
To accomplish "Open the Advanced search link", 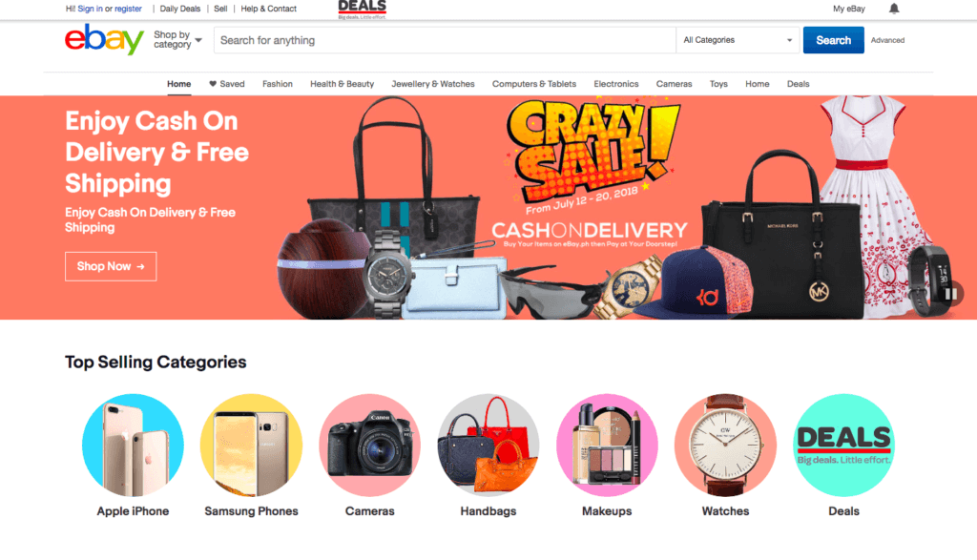I will tap(887, 40).
